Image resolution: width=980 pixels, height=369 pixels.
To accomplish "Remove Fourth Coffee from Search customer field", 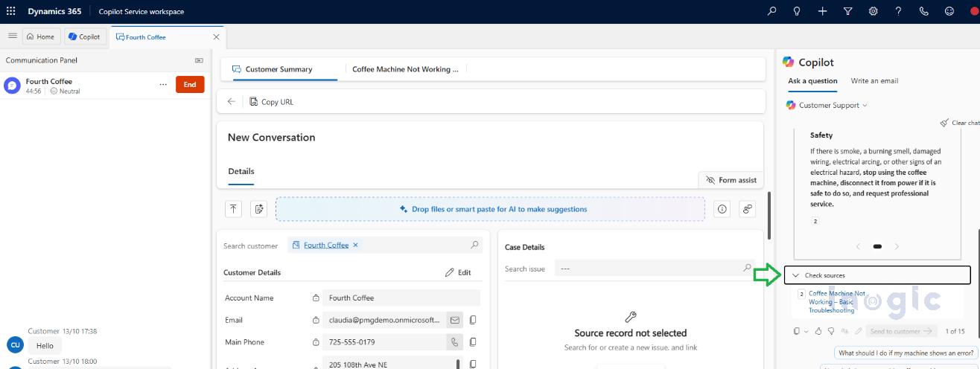I will (x=355, y=245).
